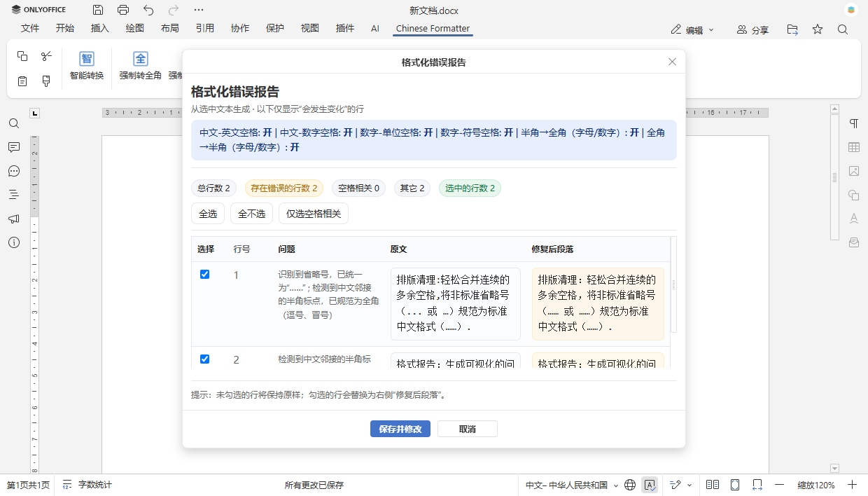Switch to the 开始 tab

pos(65,29)
